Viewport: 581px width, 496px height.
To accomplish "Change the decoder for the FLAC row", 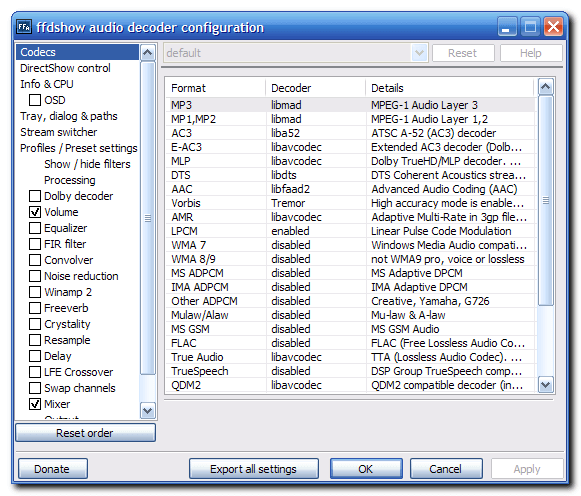I will click(x=290, y=343).
